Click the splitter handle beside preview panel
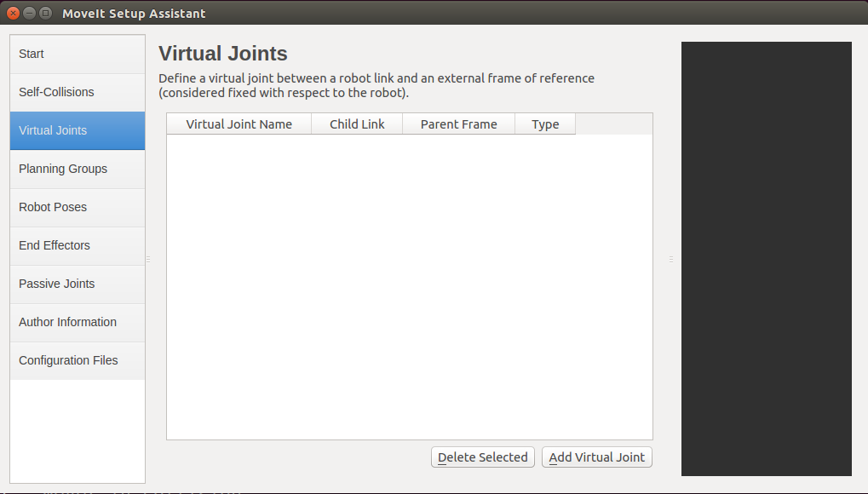868x494 pixels. (x=671, y=259)
